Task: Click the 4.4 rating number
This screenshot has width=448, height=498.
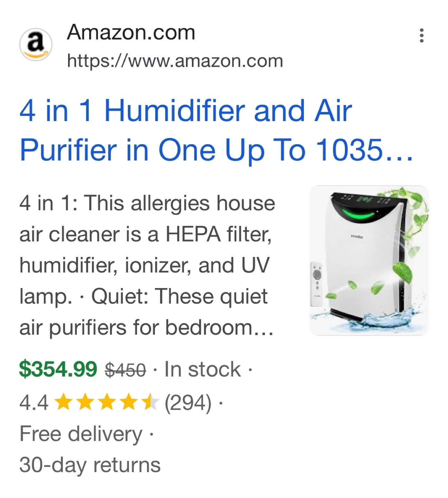Action: click(x=34, y=403)
